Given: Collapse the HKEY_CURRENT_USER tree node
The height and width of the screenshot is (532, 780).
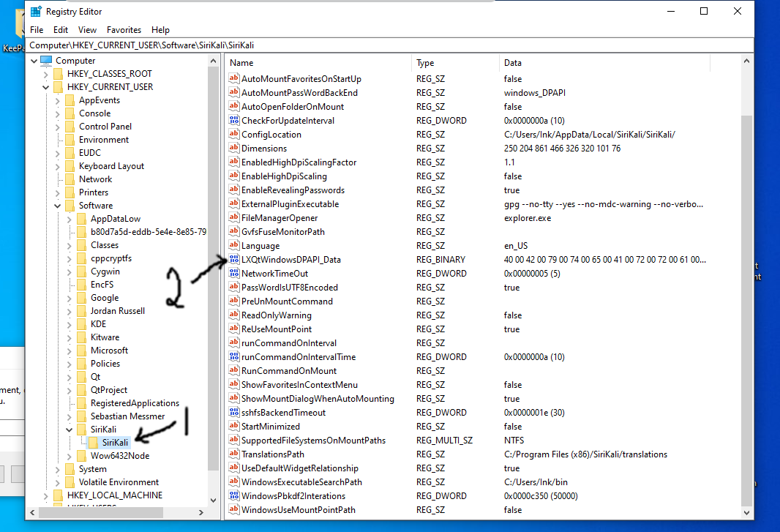Looking at the screenshot, I should [x=47, y=86].
